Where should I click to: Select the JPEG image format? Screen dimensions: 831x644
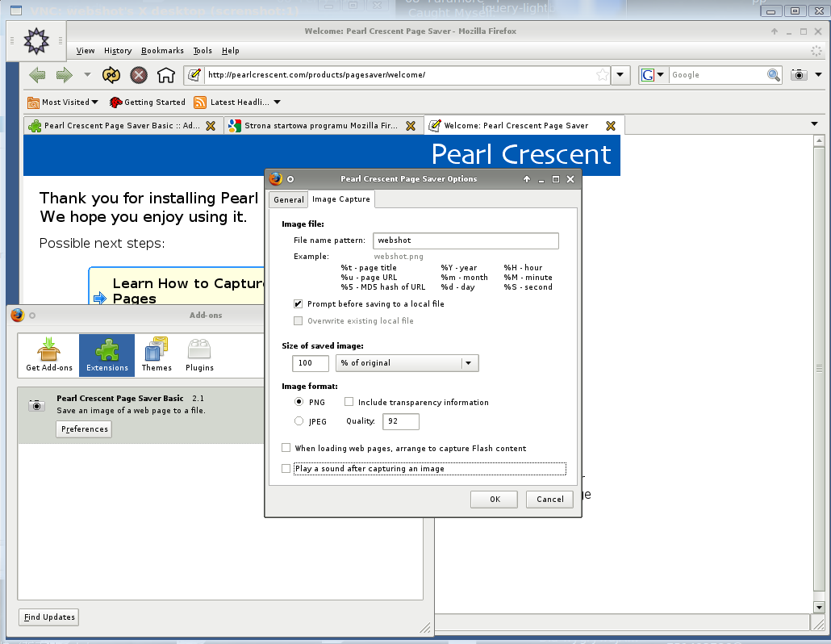(299, 420)
